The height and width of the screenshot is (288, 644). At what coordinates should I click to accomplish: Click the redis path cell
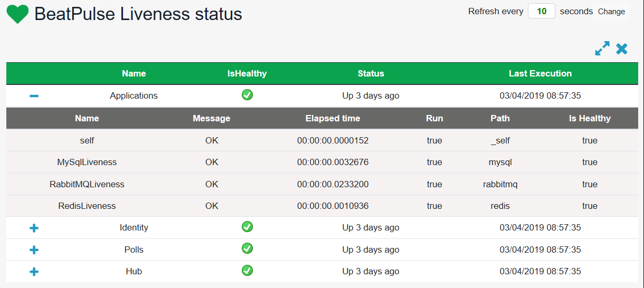(x=500, y=206)
